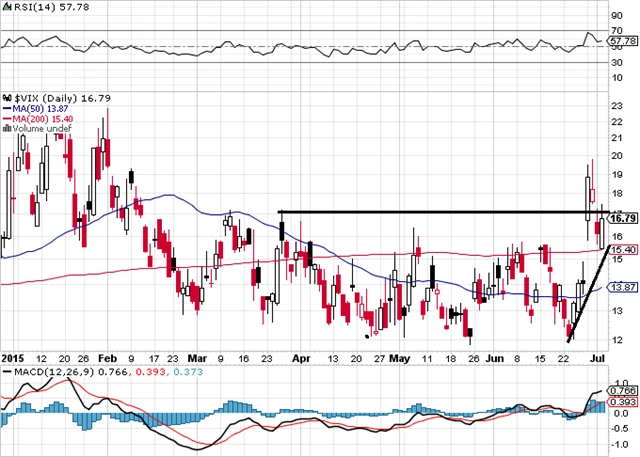Image resolution: width=640 pixels, height=457 pixels.
Task: Click the Apr label on the date axis
Action: pyautogui.click(x=303, y=356)
